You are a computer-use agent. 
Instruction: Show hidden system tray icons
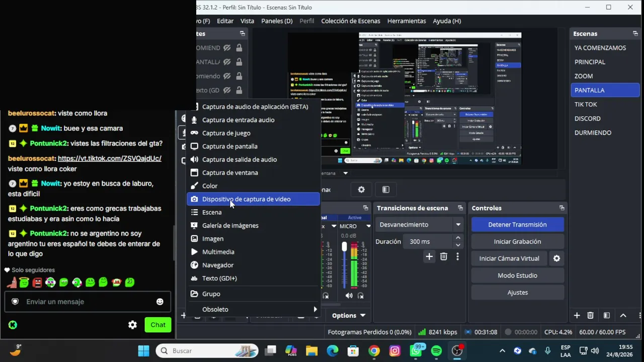[502, 351]
